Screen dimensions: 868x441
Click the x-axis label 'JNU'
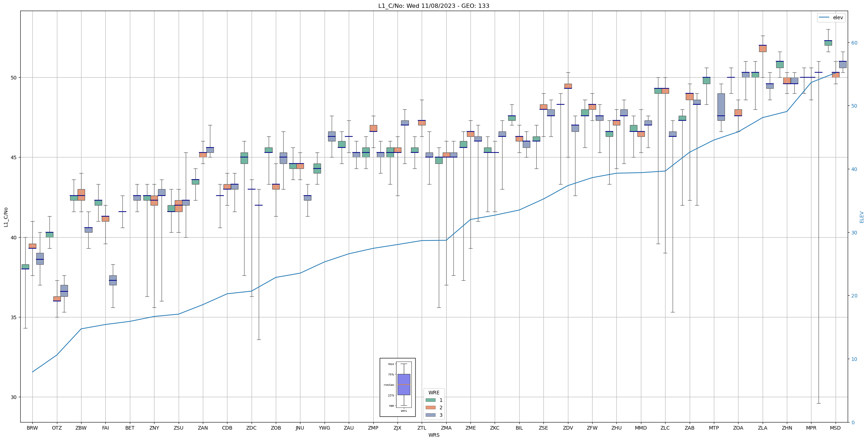point(300,428)
